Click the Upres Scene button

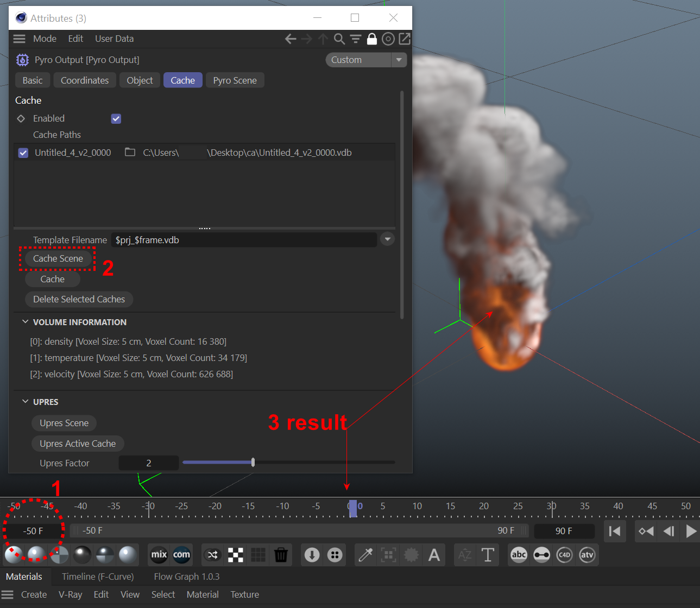tap(64, 423)
